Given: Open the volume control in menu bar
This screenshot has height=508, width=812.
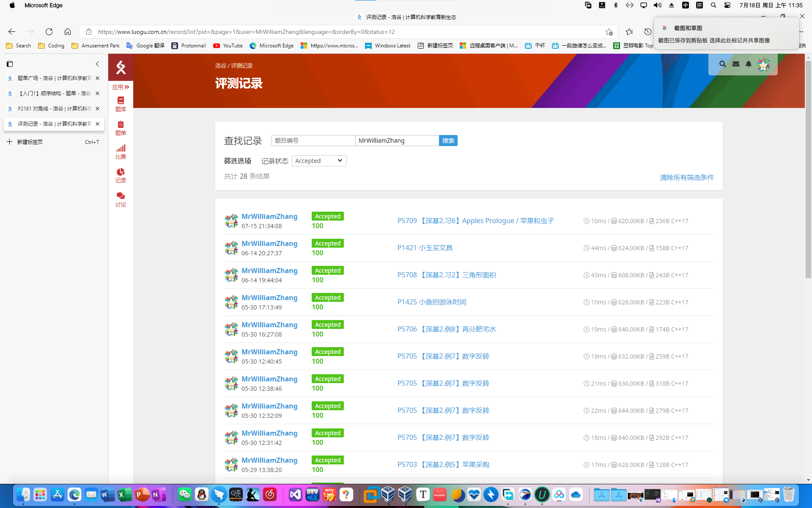Looking at the screenshot, I should pos(657,5).
